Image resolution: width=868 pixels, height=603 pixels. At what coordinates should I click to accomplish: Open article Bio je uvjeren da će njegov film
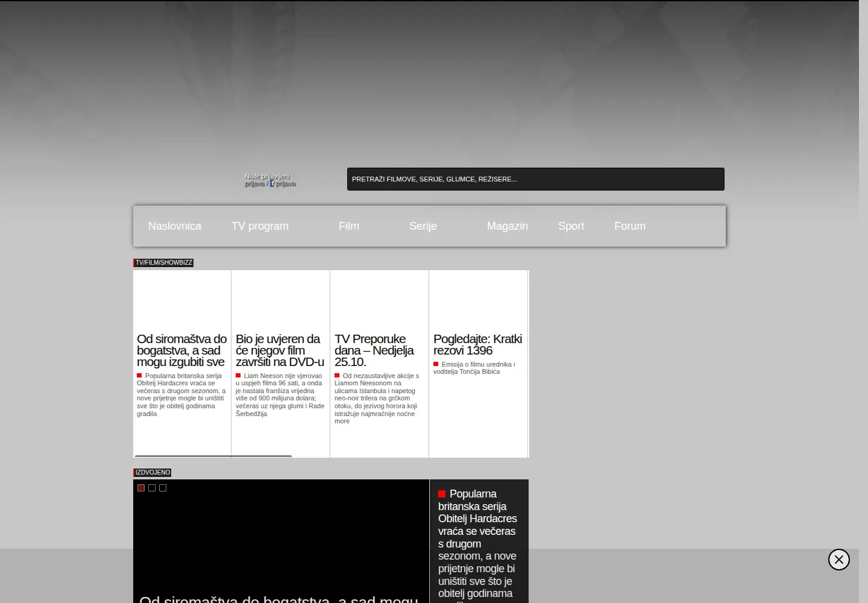point(280,350)
